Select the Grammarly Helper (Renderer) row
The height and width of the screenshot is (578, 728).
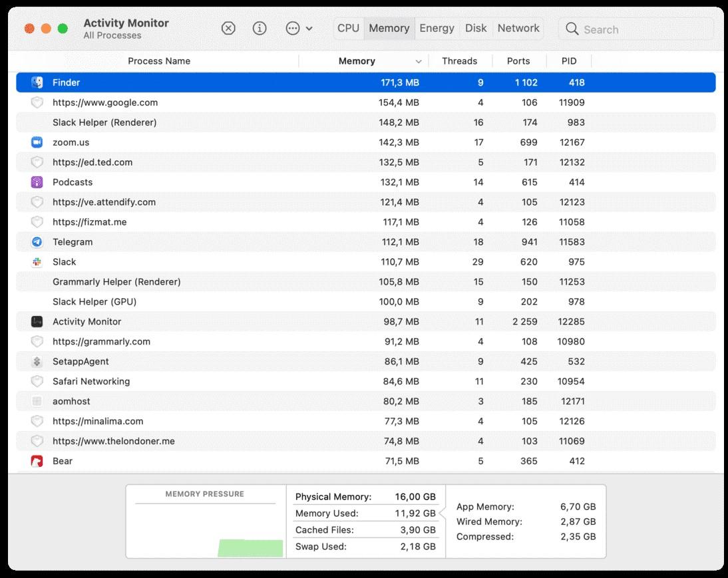click(x=366, y=282)
